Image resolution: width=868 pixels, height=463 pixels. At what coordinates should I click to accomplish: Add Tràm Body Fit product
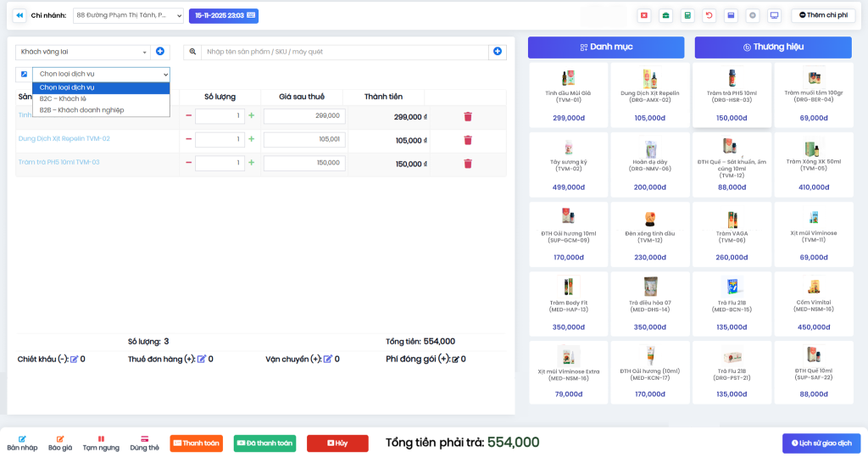(568, 304)
